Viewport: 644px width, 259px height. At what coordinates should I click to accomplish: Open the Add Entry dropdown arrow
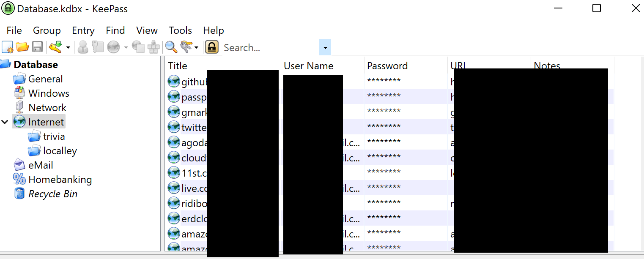click(68, 48)
